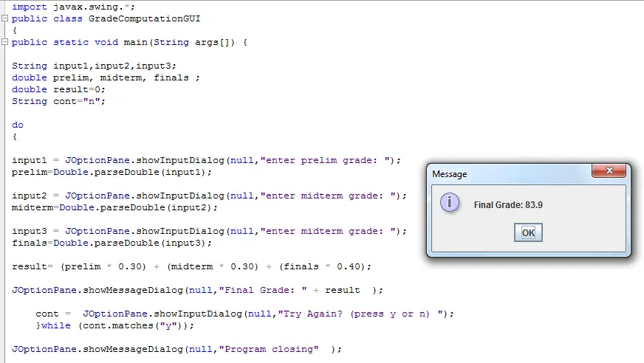Click the "double result=0;" line
Viewport: 644px width, 363px height.
[x=58, y=89]
